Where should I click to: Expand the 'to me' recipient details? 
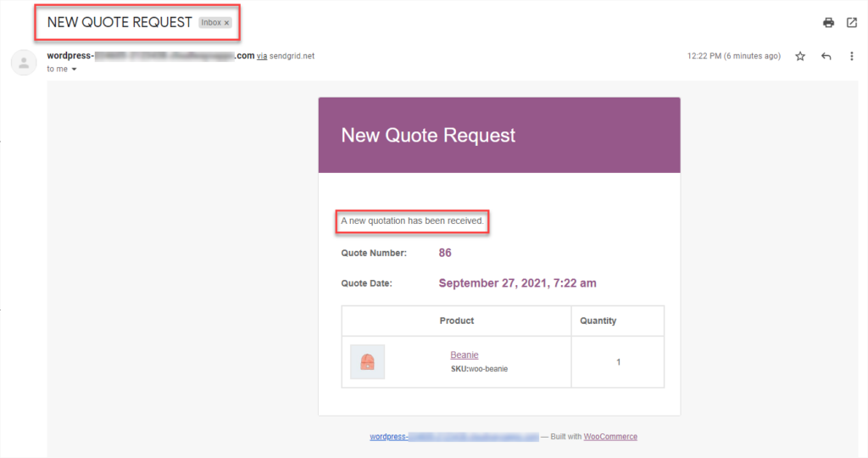74,70
